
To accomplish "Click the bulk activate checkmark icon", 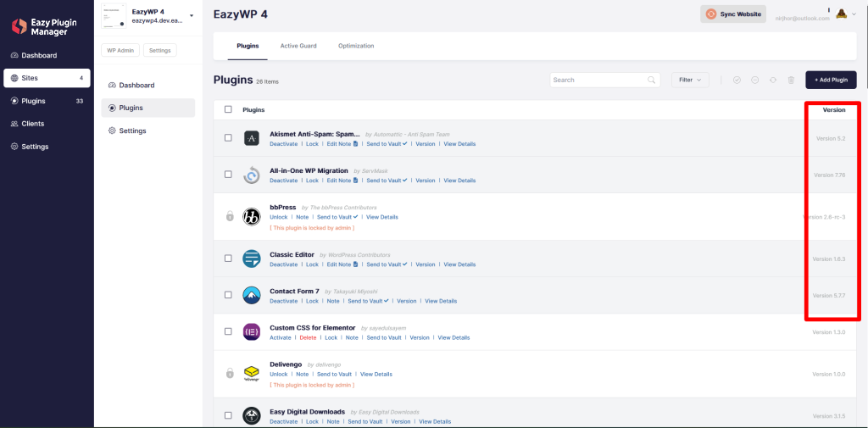I will 737,80.
